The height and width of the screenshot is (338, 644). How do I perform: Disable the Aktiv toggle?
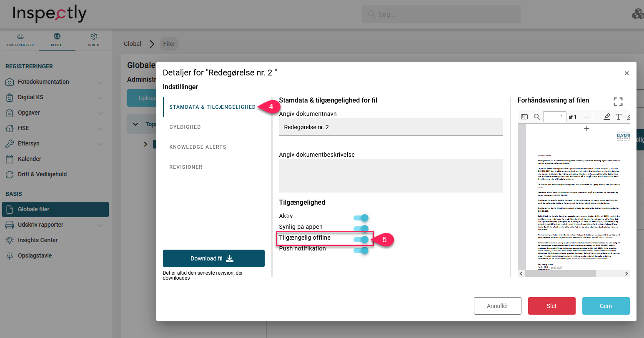tap(361, 218)
